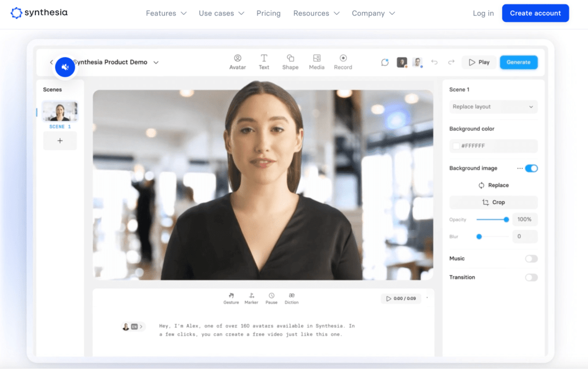Select the Text tool
Viewport: 588px width, 369px height.
[264, 62]
